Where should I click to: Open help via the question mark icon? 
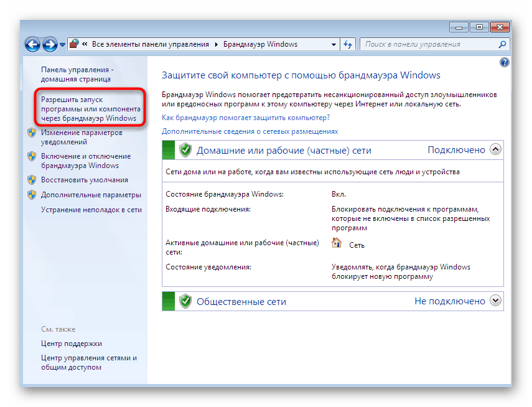503,62
